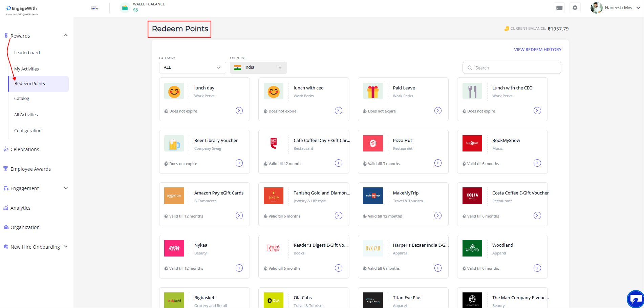The image size is (644, 308).
Task: Open the COUNTRY dropdown set to India
Action: 258,67
